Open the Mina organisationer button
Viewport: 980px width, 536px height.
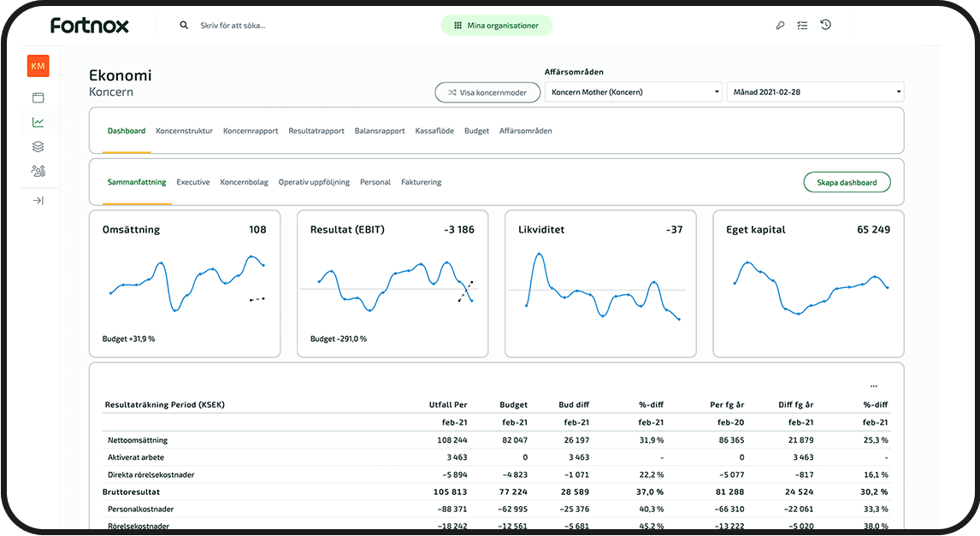[x=496, y=26]
